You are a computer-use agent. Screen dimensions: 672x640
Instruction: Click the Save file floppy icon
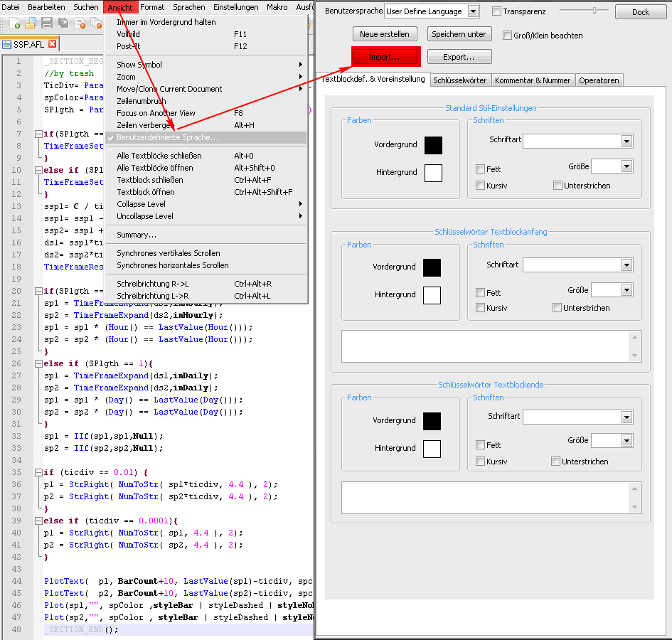coord(46,24)
